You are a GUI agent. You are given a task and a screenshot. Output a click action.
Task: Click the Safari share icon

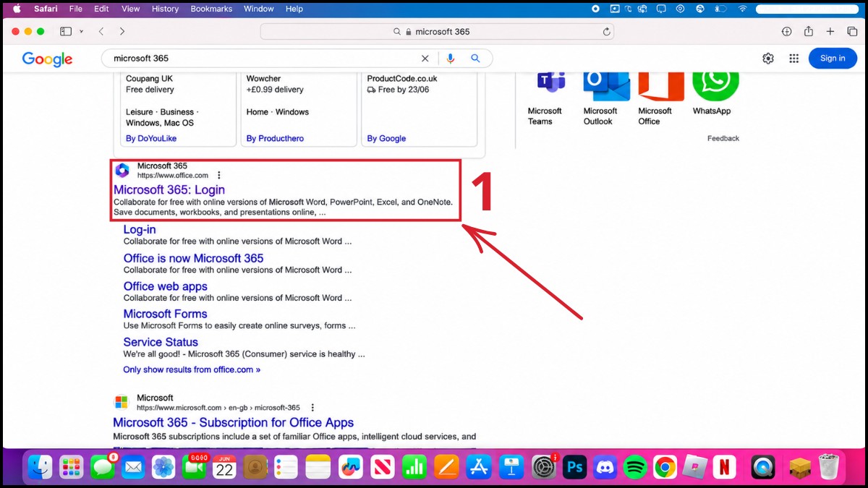click(x=809, y=31)
